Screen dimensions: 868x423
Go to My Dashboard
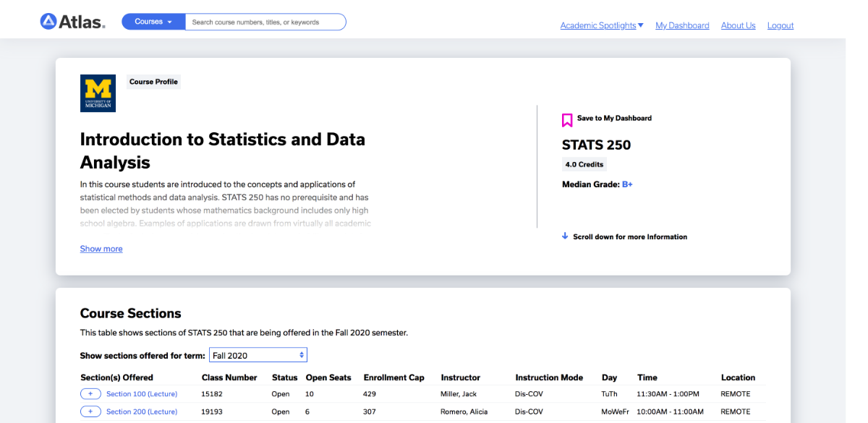(x=682, y=25)
